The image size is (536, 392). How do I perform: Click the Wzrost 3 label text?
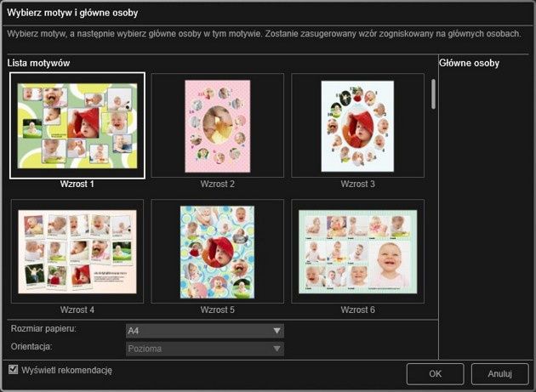357,185
